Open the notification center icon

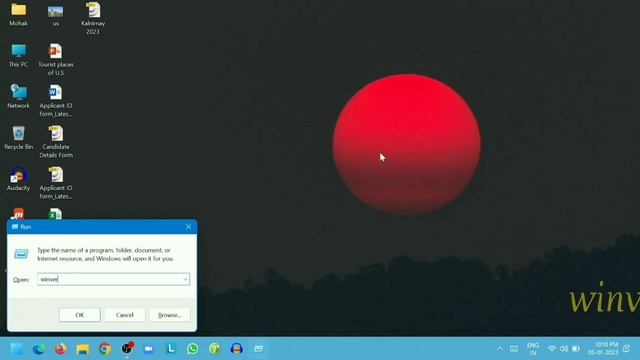[627, 349]
